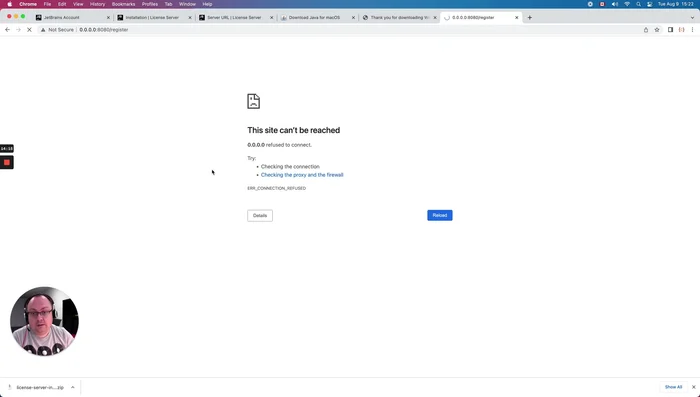Click the forward navigation arrow
Image resolution: width=700 pixels, height=397 pixels.
(x=18, y=29)
